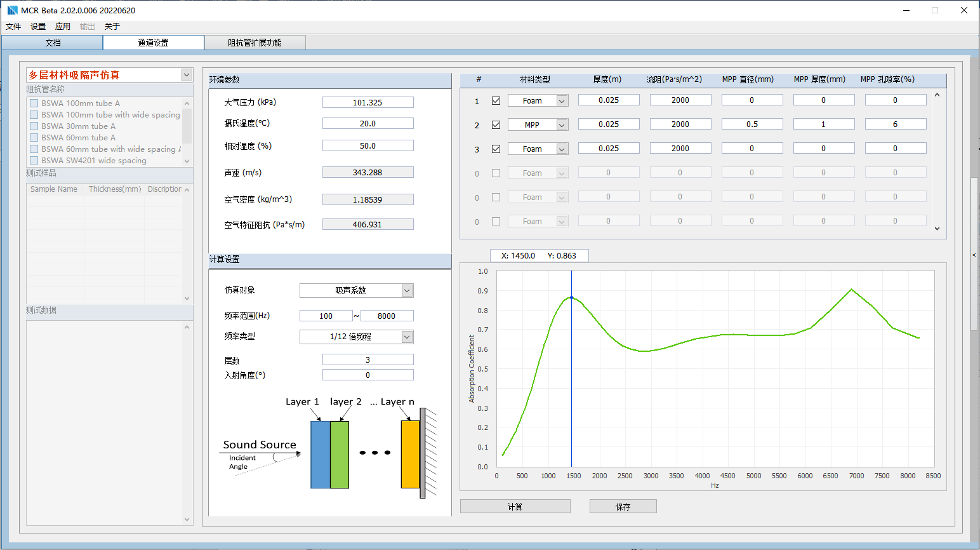Screen dimensions: 980x550
Task: Enable the BSWA SW4201 wide spacing checkbox
Action: point(34,160)
